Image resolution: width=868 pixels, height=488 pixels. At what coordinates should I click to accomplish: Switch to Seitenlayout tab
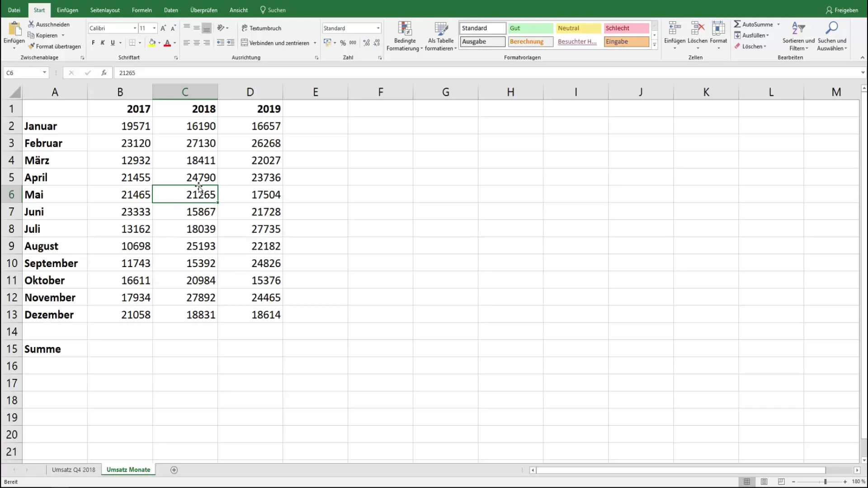pyautogui.click(x=105, y=10)
